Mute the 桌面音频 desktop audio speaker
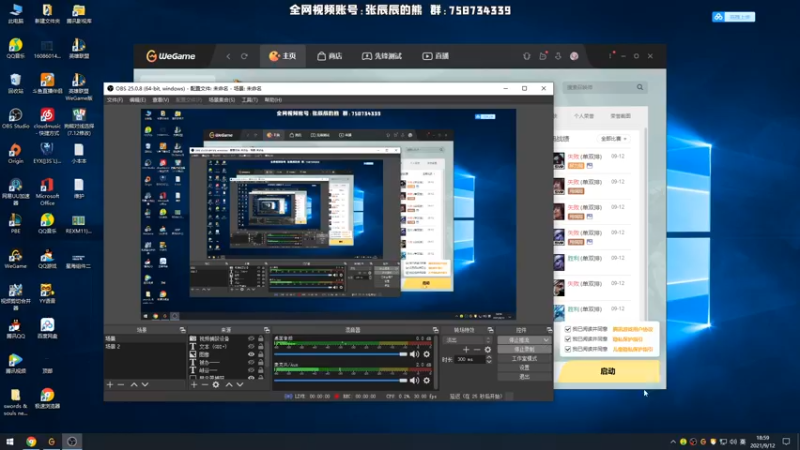Viewport: 800px width, 450px height. point(414,354)
